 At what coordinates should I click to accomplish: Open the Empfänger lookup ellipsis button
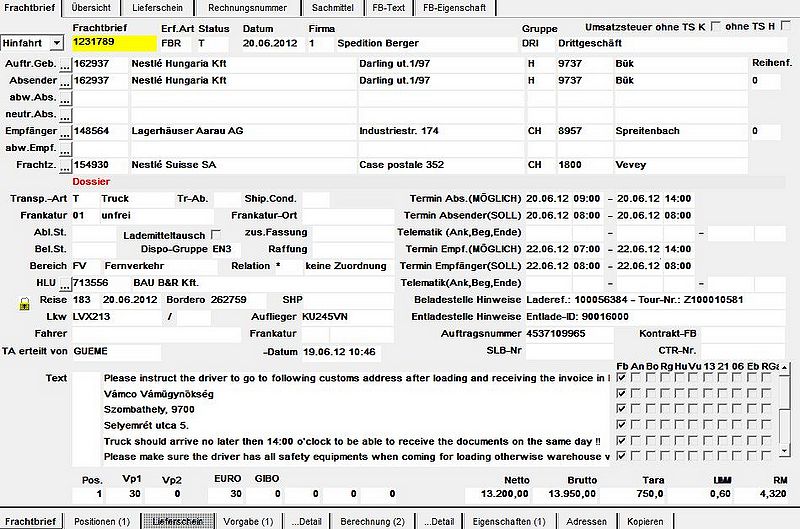[x=65, y=132]
